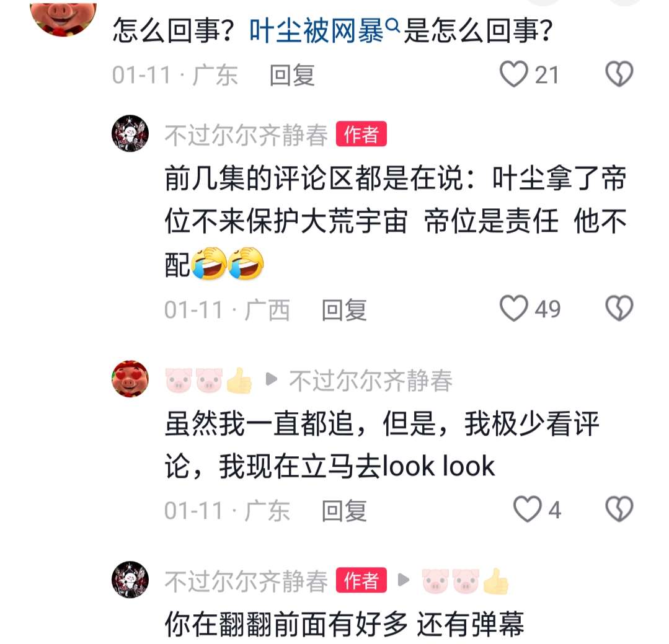This screenshot has height=644, width=669.
Task: Open pig avatar of the 'look look' commenter
Action: [x=130, y=379]
